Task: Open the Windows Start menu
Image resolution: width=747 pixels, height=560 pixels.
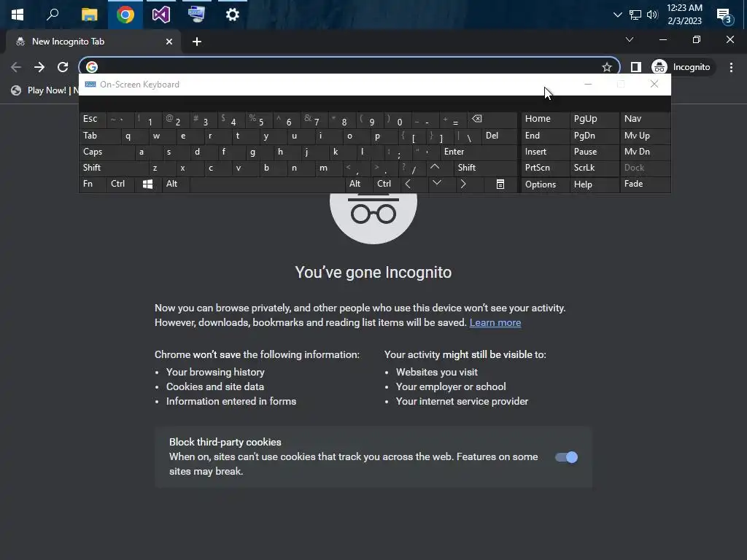Action: (x=18, y=15)
